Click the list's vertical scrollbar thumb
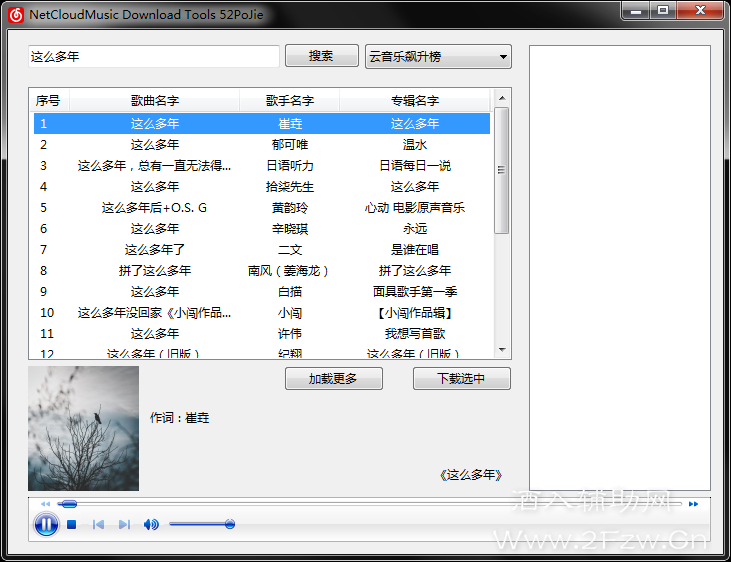The width and height of the screenshot is (731, 562). (502, 170)
